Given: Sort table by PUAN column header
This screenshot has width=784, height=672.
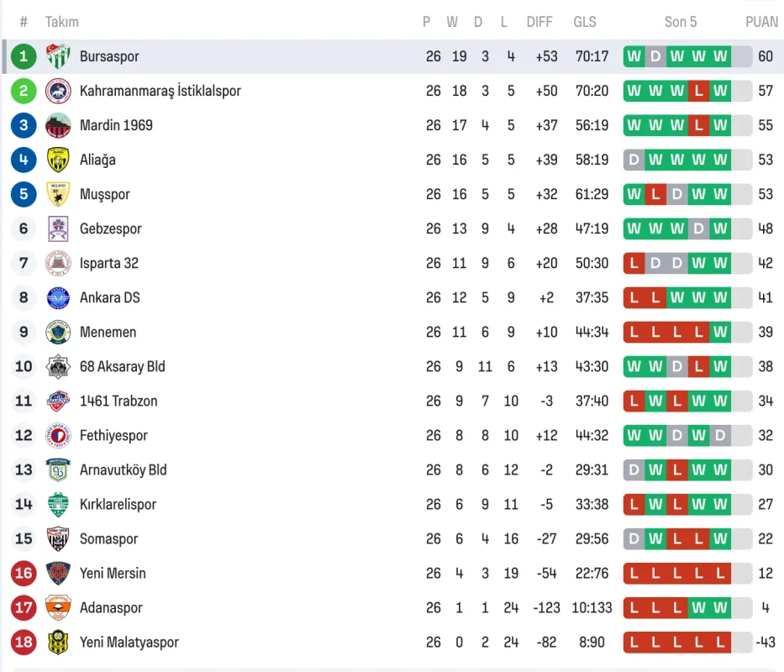Looking at the screenshot, I should point(761,22).
